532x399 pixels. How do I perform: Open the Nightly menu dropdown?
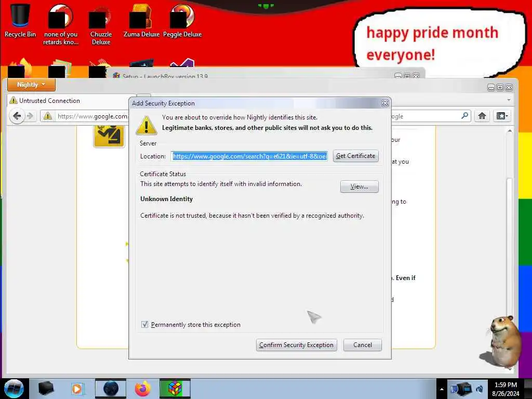click(31, 85)
